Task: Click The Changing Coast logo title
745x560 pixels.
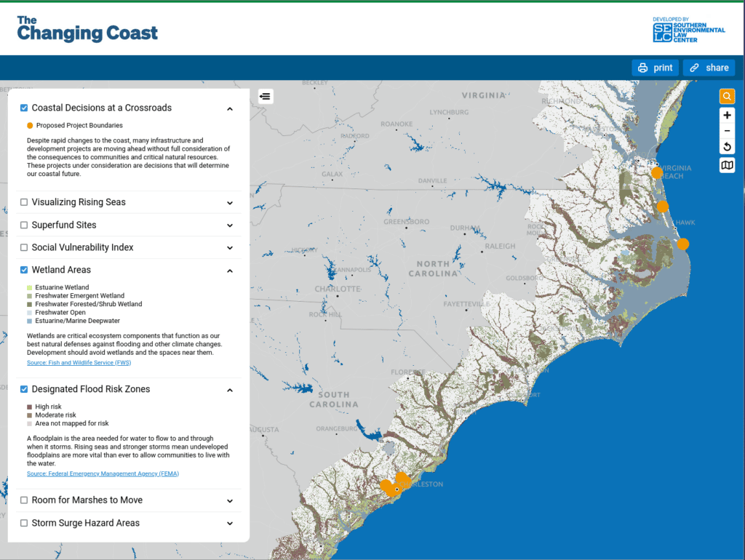Action: [87, 29]
